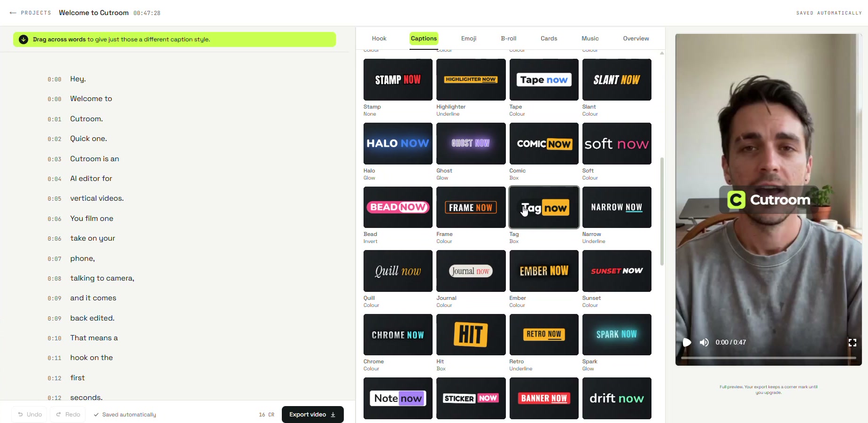This screenshot has width=868, height=423.
Task: Apply the Chrome caption style
Action: [x=398, y=335]
